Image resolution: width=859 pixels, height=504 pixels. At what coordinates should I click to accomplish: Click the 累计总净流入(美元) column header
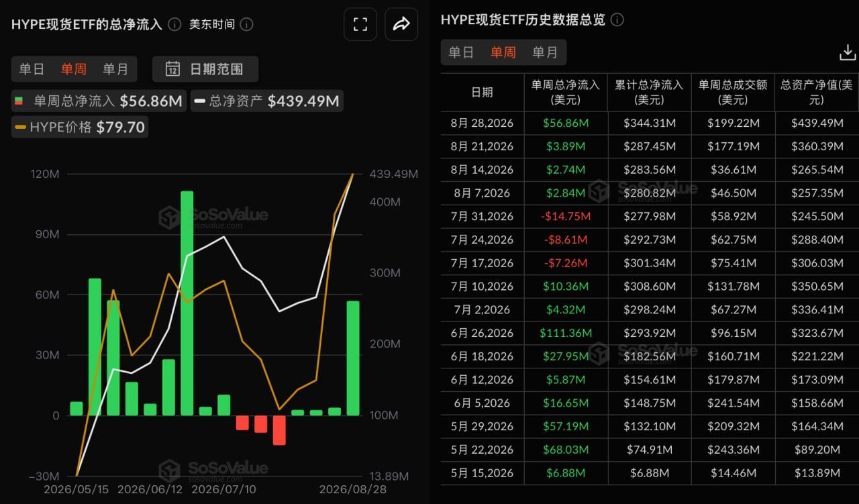649,93
